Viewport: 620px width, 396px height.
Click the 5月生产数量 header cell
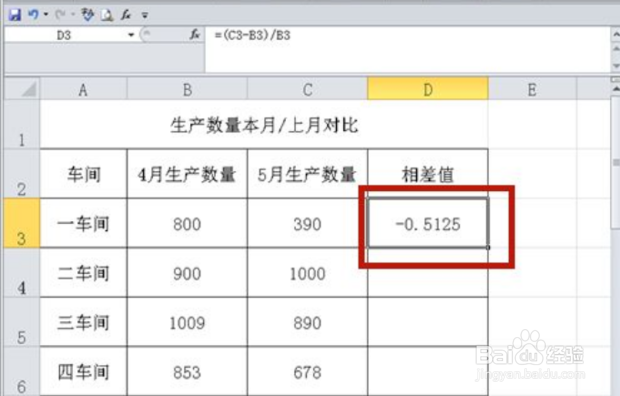[x=307, y=174]
